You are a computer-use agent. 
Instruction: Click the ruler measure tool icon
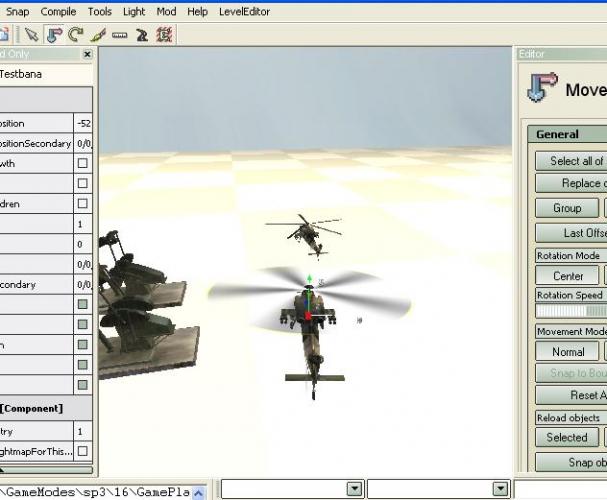tap(120, 34)
